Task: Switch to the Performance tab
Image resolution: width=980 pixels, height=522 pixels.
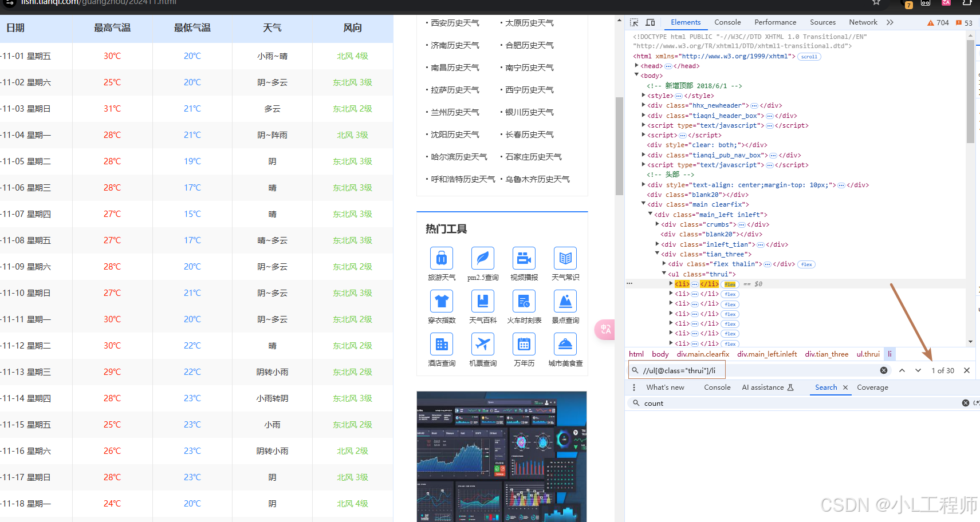Action: pos(775,22)
